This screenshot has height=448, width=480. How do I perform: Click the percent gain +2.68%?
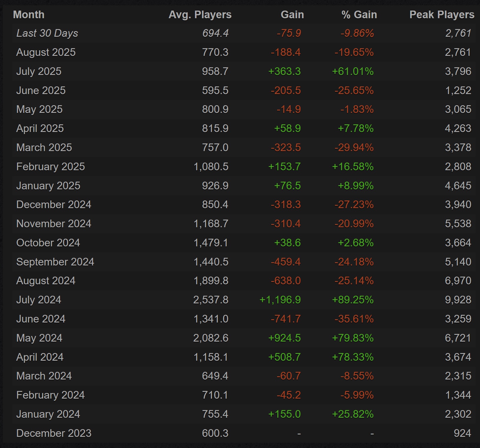356,243
